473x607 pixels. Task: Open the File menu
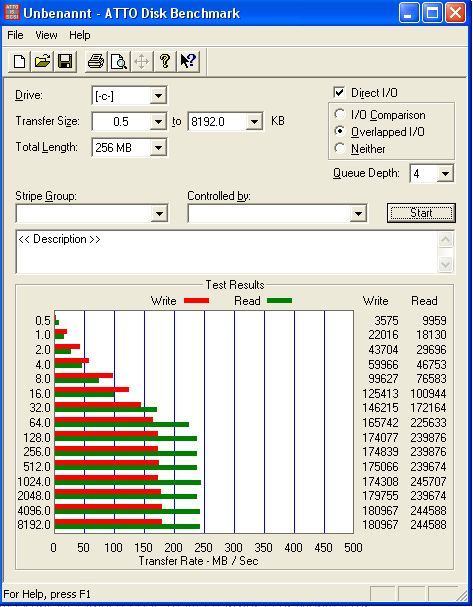(15, 35)
